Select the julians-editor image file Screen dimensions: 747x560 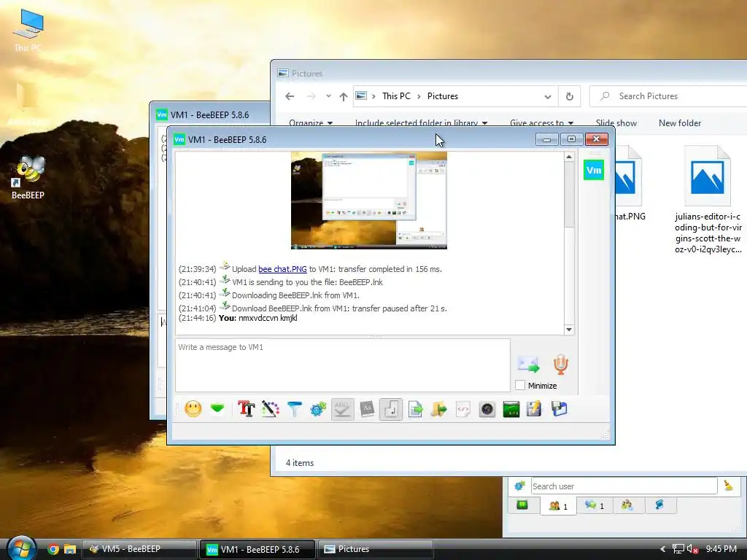pyautogui.click(x=708, y=200)
